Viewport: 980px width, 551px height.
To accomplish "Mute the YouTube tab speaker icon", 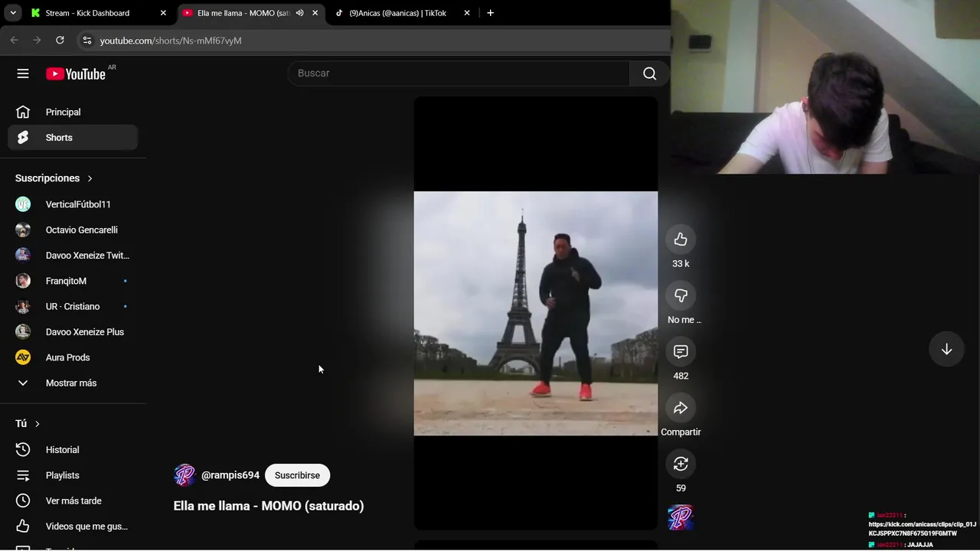I will [x=300, y=13].
